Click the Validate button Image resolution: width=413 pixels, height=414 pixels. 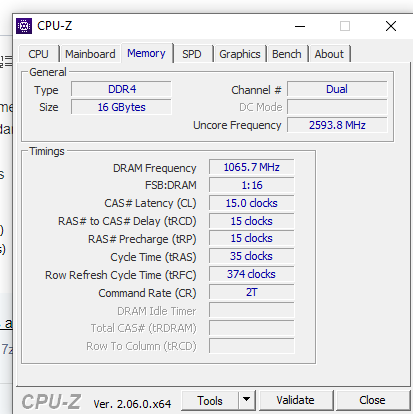tap(295, 400)
